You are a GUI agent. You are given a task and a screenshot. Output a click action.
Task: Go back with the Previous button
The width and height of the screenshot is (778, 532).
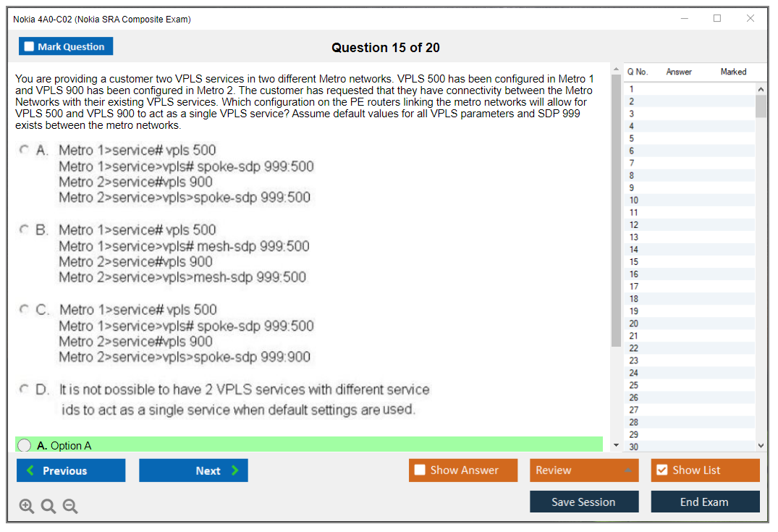(71, 470)
